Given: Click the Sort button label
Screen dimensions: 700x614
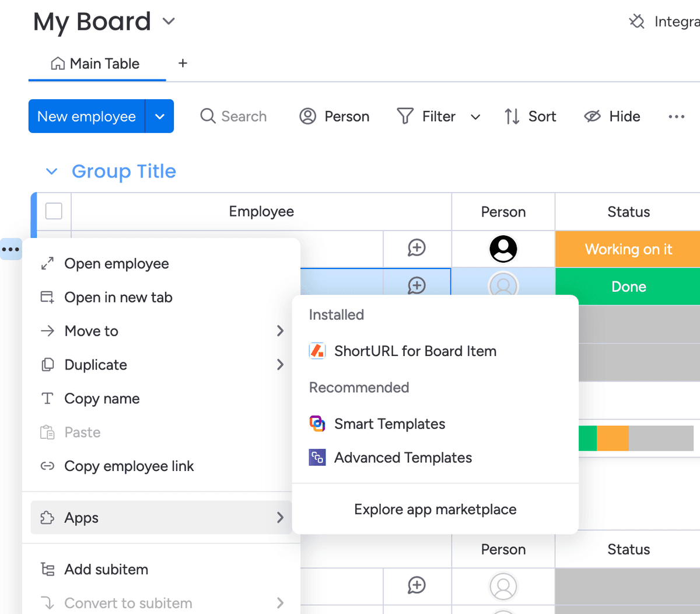Looking at the screenshot, I should 542,116.
